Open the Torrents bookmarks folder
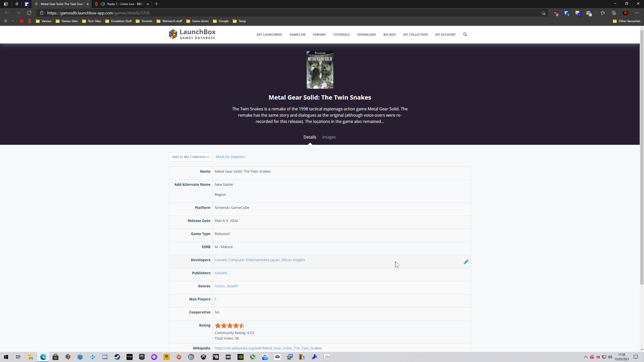Screen dimensions: 644x362 144,21
